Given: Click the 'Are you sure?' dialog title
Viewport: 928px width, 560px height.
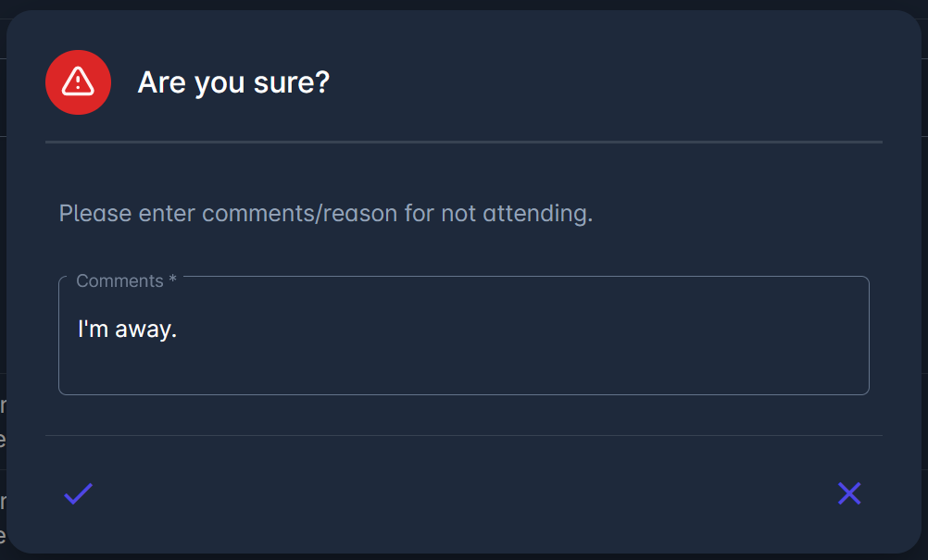Looking at the screenshot, I should click(232, 82).
